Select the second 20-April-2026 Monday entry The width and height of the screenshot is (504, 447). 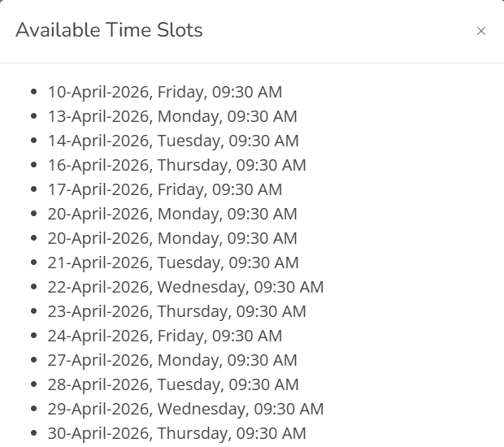click(x=172, y=238)
